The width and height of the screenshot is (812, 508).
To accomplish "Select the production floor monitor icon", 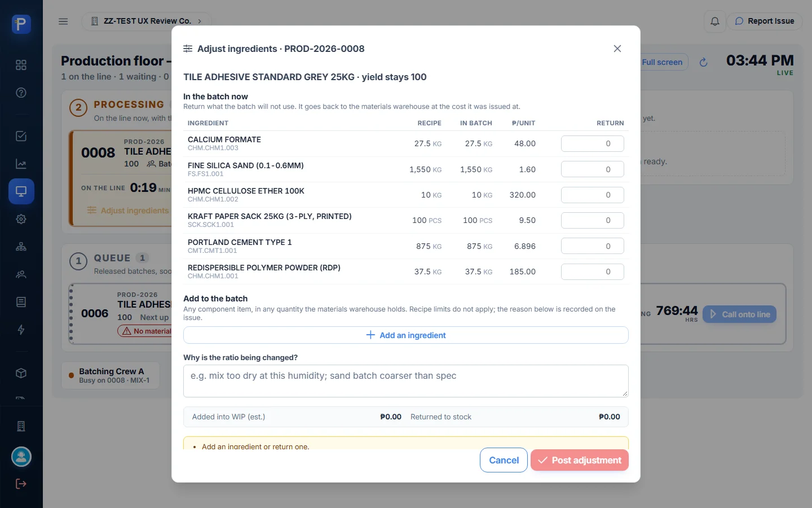I will coord(21,191).
